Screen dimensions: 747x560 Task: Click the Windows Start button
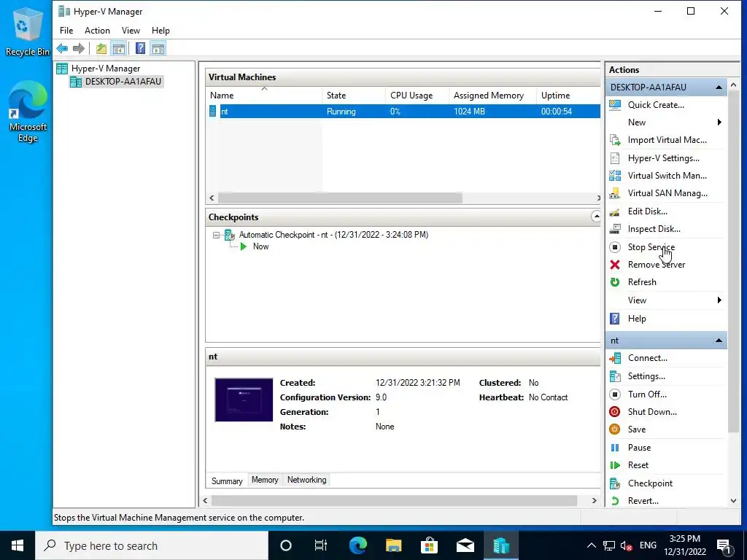point(18,545)
